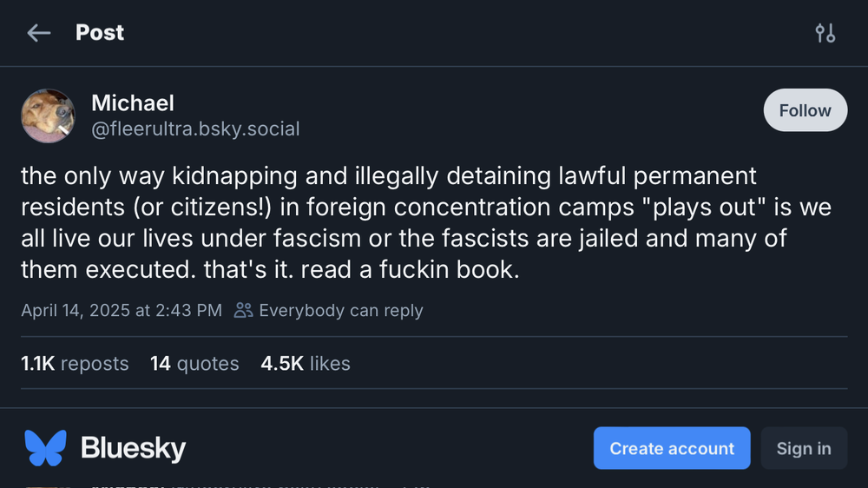
Task: Click the partially hidden reply under the Bluesky banner
Action: [x=260, y=484]
